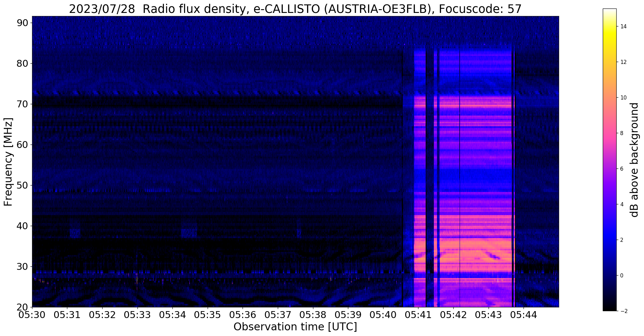Click the colorbar tick value 0

click(x=621, y=276)
